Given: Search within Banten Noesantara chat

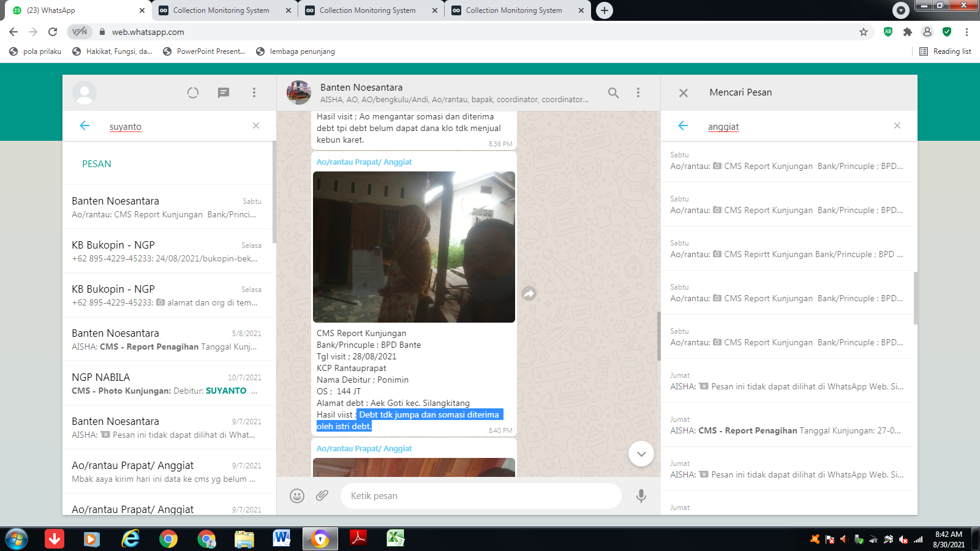Looking at the screenshot, I should click(613, 92).
